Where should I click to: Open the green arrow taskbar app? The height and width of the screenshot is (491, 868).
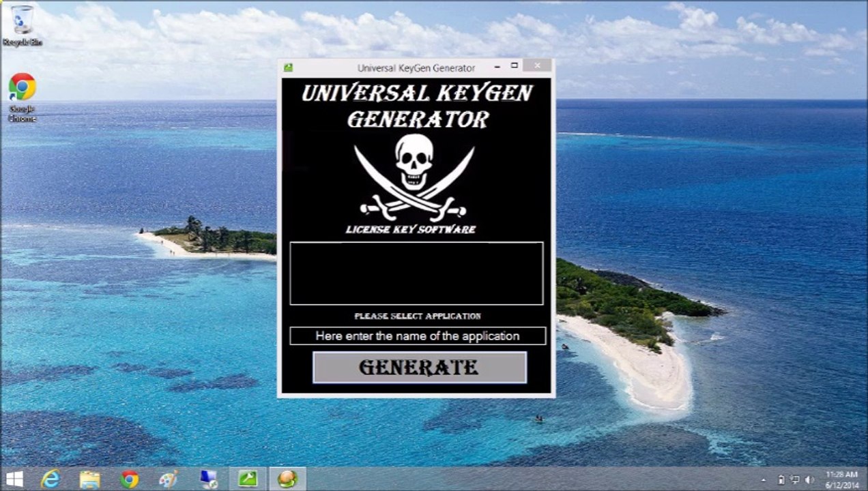[248, 479]
